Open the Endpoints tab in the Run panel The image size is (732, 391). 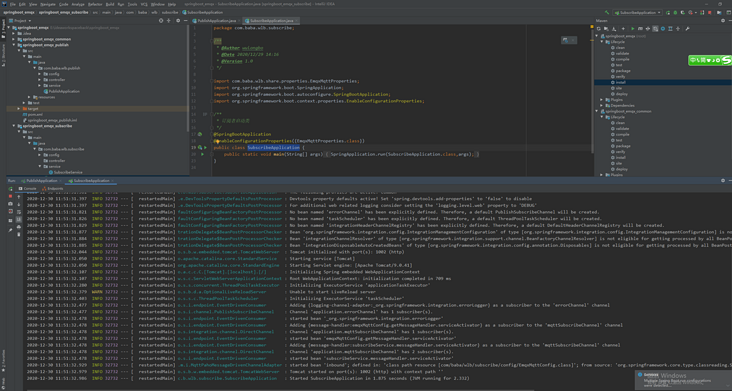pyautogui.click(x=53, y=189)
